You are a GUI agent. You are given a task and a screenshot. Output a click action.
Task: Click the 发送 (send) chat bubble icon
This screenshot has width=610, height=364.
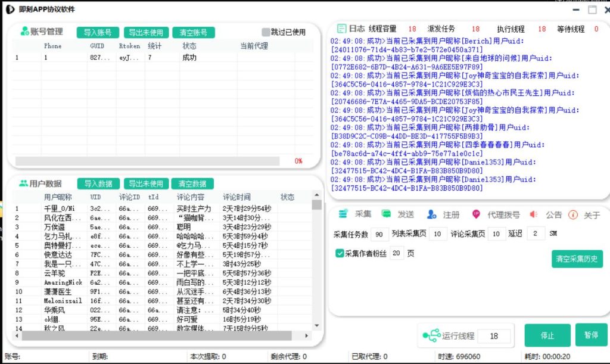pyautogui.click(x=387, y=214)
